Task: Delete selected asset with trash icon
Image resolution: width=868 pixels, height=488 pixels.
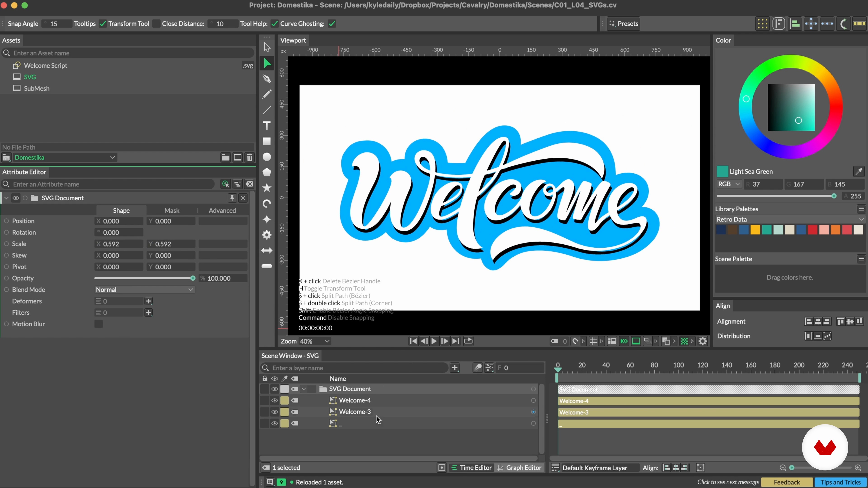Action: [250, 157]
